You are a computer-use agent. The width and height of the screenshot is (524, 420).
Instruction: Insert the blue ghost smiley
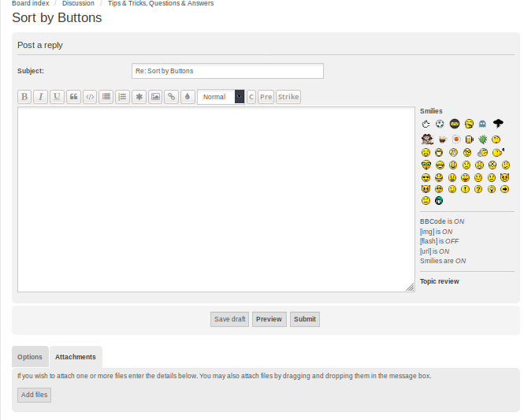pos(482,124)
